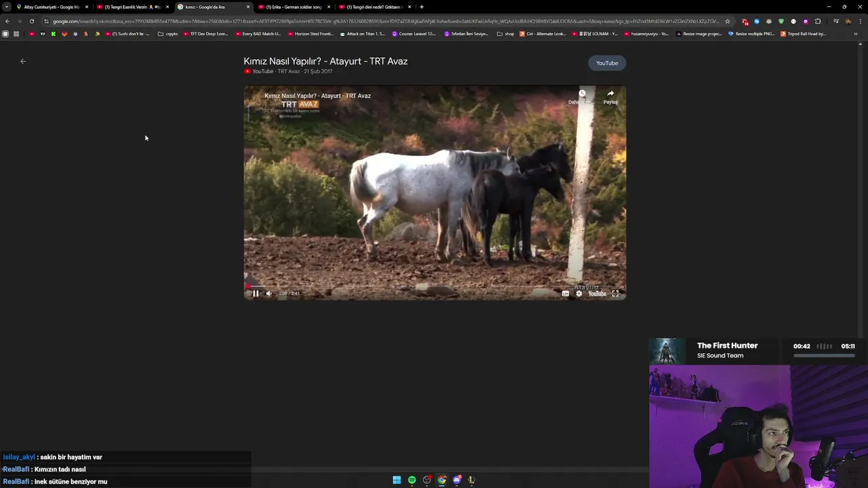Open video on YouTube logo in player
Screen dimensions: 868x488
[x=597, y=293]
